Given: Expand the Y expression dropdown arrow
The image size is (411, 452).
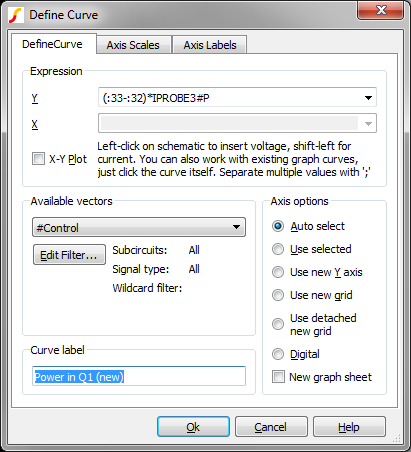Looking at the screenshot, I should [368, 98].
